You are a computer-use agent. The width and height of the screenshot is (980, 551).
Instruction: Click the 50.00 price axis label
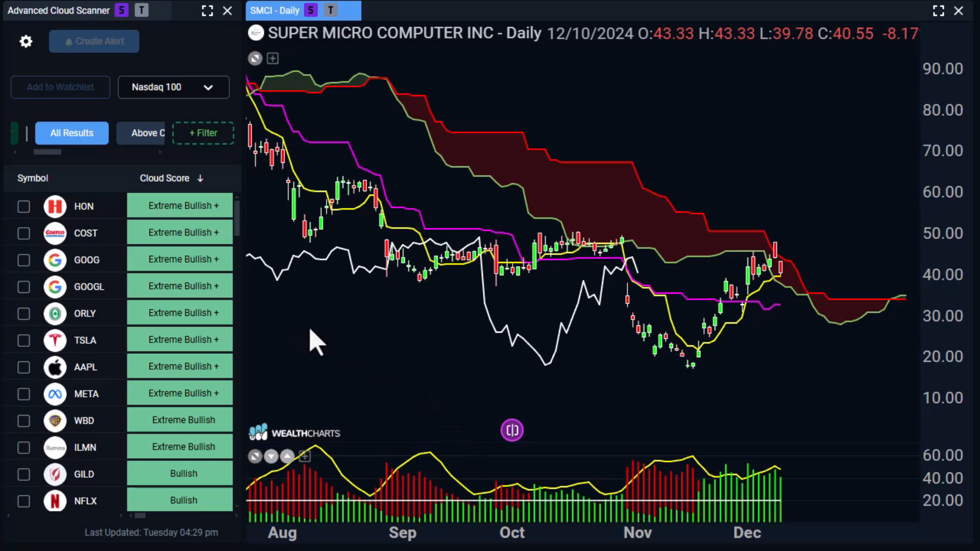pyautogui.click(x=943, y=233)
